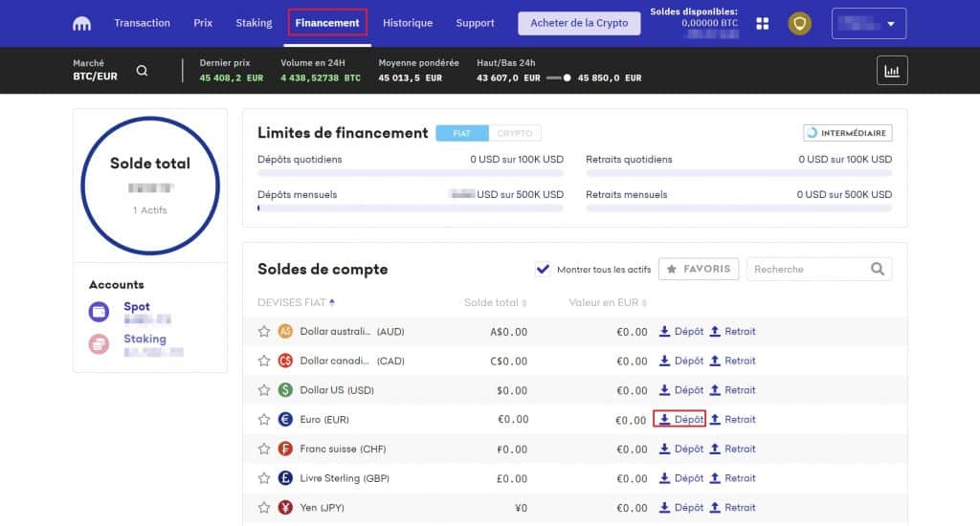Viewport: 980px width, 526px height.
Task: Star the Yen (JPY) row
Action: point(264,508)
